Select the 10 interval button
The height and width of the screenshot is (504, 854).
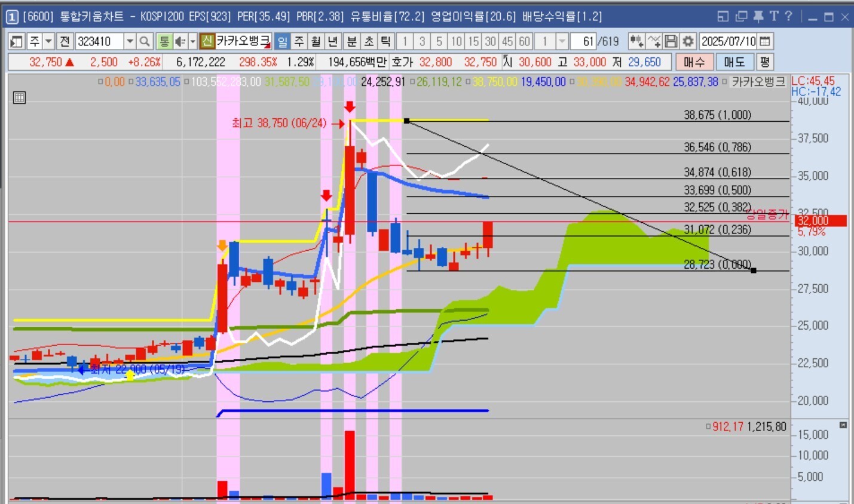tap(457, 41)
